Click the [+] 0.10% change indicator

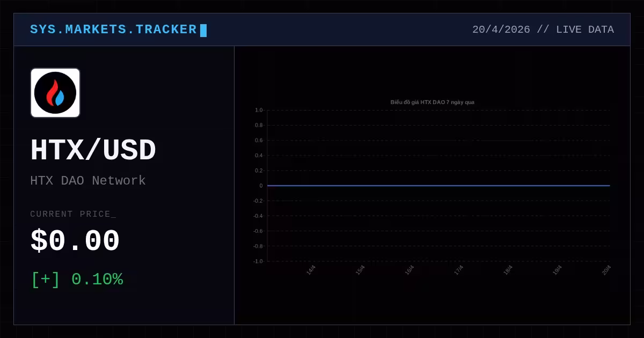(77, 280)
